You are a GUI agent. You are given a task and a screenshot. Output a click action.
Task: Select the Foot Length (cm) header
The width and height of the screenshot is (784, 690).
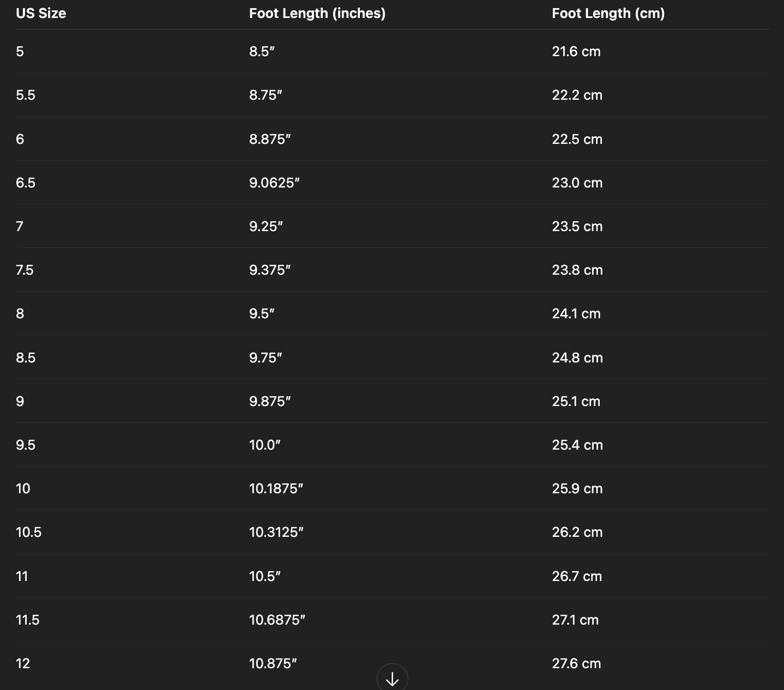608,14
